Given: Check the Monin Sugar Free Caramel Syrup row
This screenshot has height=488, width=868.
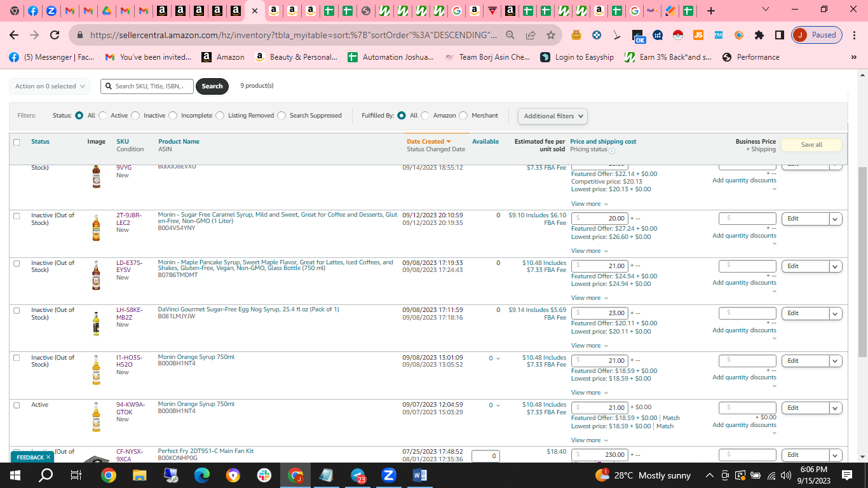Looking at the screenshot, I should tap(17, 216).
